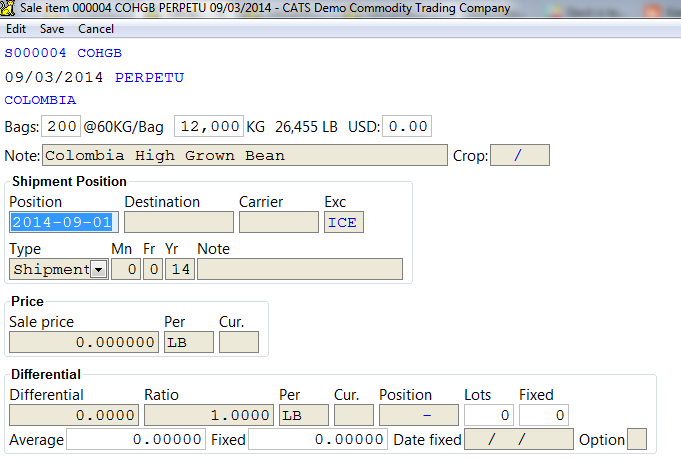The image size is (681, 469).
Task: Click the Note field with Colombia High Grown Bean
Action: pos(245,155)
